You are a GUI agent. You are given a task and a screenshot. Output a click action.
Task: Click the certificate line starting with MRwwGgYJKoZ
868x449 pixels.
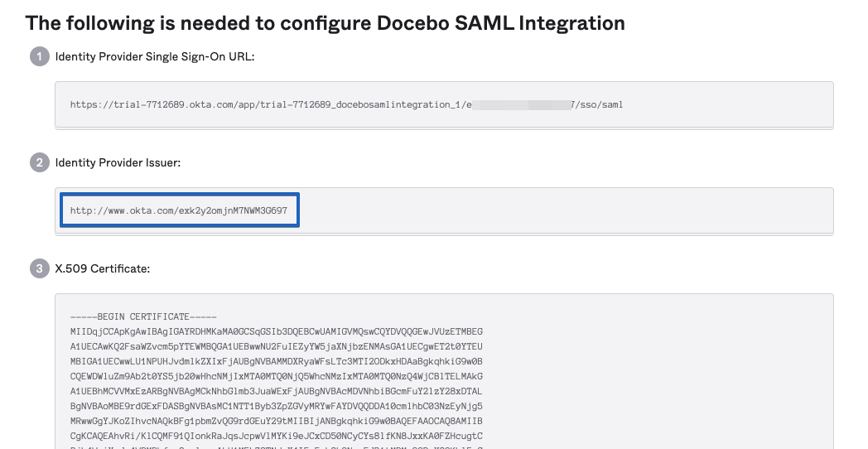276,421
